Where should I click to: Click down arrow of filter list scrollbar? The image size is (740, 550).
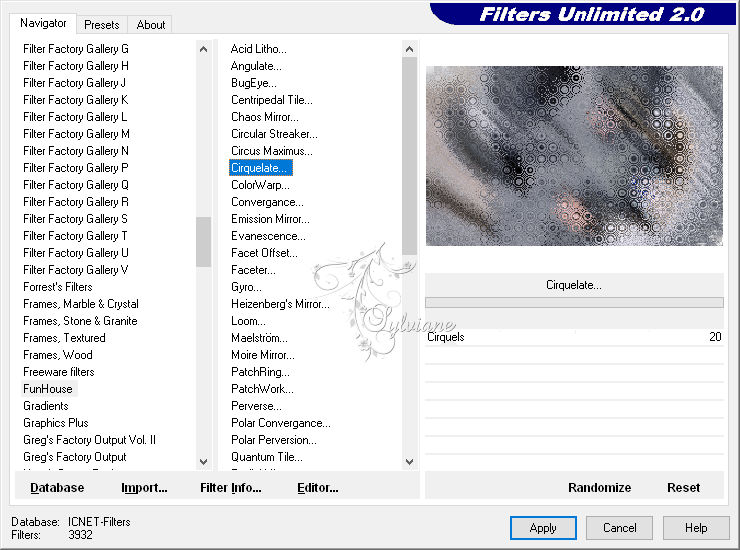410,462
